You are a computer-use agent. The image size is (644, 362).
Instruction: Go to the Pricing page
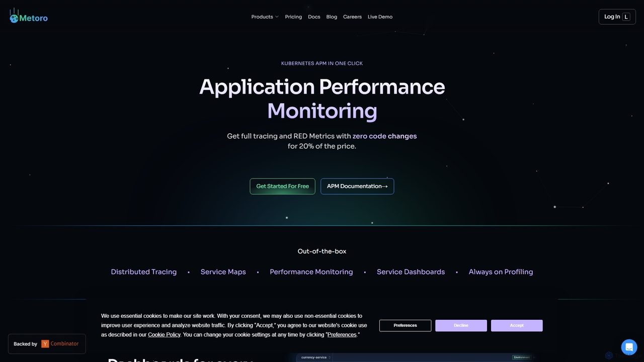[x=293, y=17]
